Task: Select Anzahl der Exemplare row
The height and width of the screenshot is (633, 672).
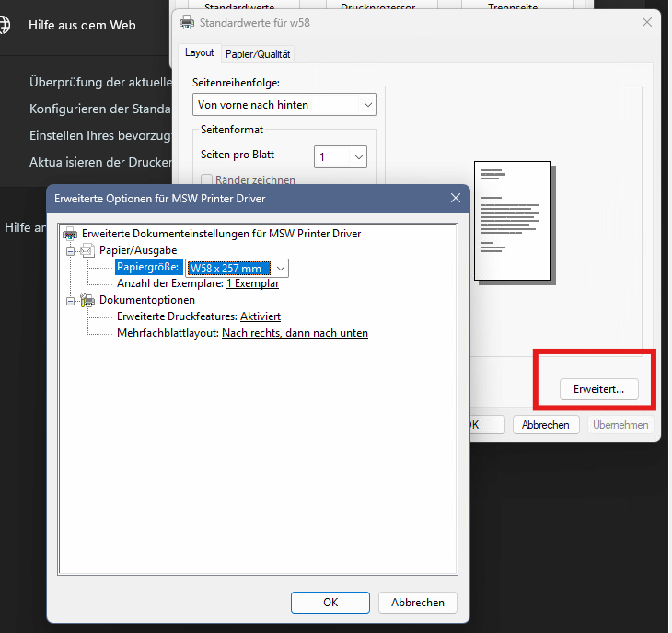Action: point(198,283)
